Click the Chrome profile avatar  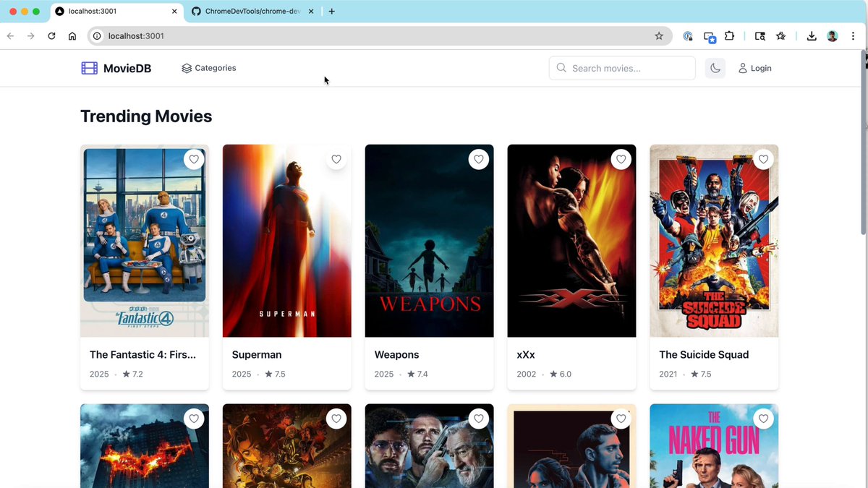pos(833,35)
